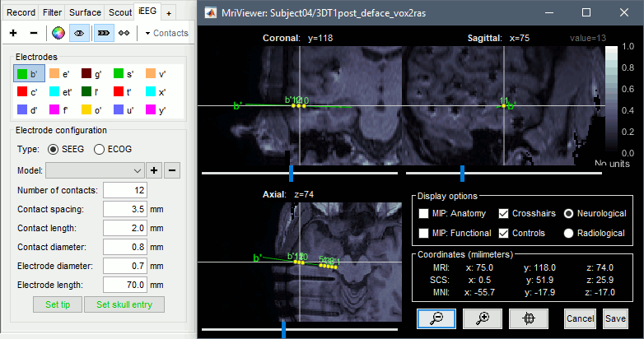This screenshot has width=644, height=339.
Task: Enable the MIP: Anatomy checkbox
Action: coord(423,214)
